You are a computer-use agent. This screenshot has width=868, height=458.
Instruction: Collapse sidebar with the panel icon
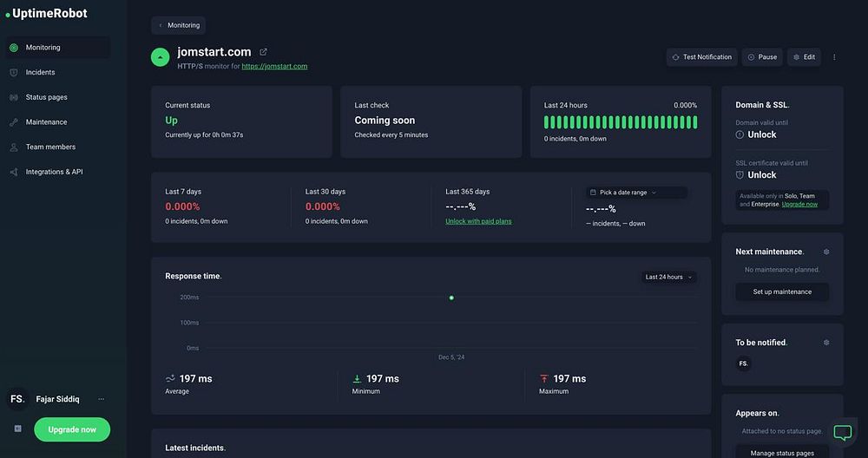click(x=17, y=429)
